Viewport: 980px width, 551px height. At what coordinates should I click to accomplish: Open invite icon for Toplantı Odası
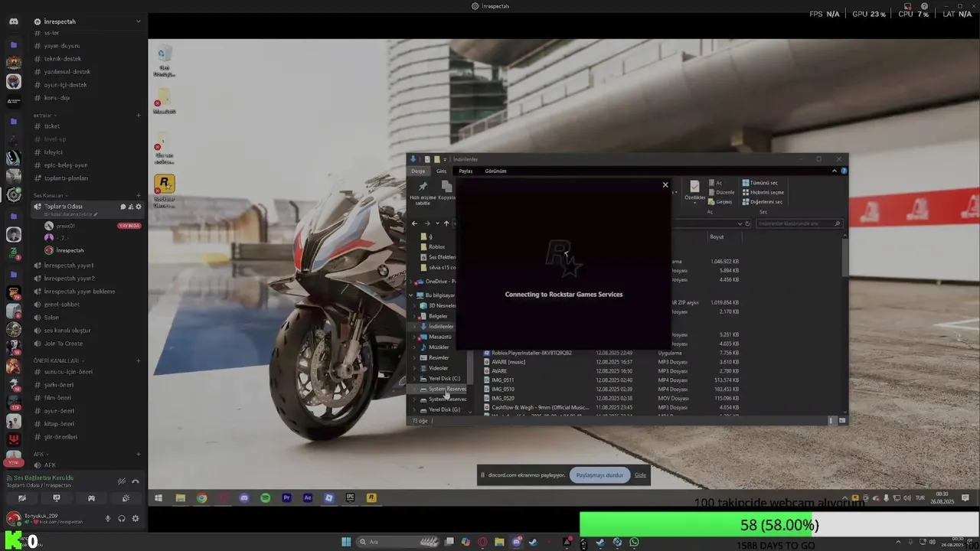click(x=130, y=207)
